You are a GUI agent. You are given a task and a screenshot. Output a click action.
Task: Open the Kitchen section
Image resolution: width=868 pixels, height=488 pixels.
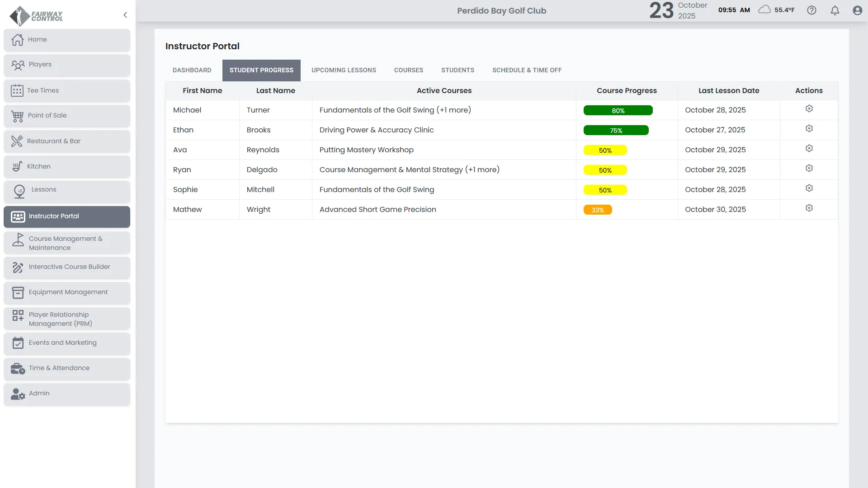click(x=67, y=166)
